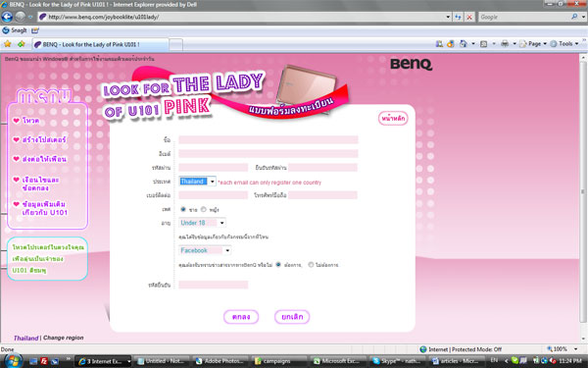
Task: Stop page loading with the red X
Action: click(469, 17)
